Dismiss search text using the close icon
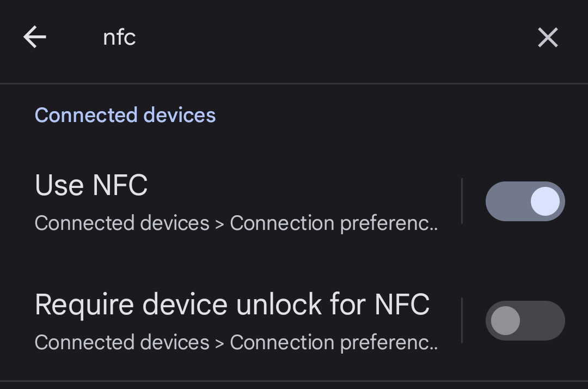 (548, 38)
